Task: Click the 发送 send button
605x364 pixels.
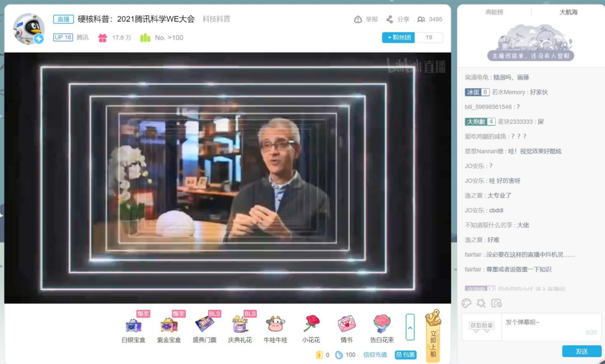Action: pos(582,351)
